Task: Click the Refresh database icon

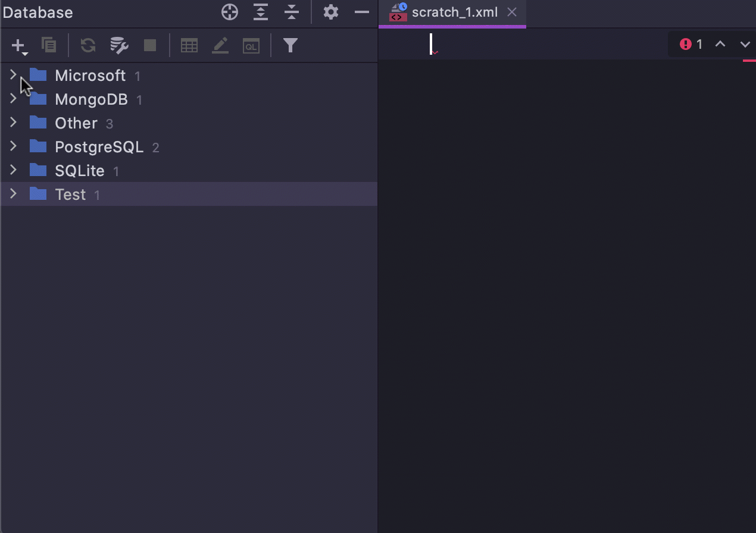Action: point(88,45)
